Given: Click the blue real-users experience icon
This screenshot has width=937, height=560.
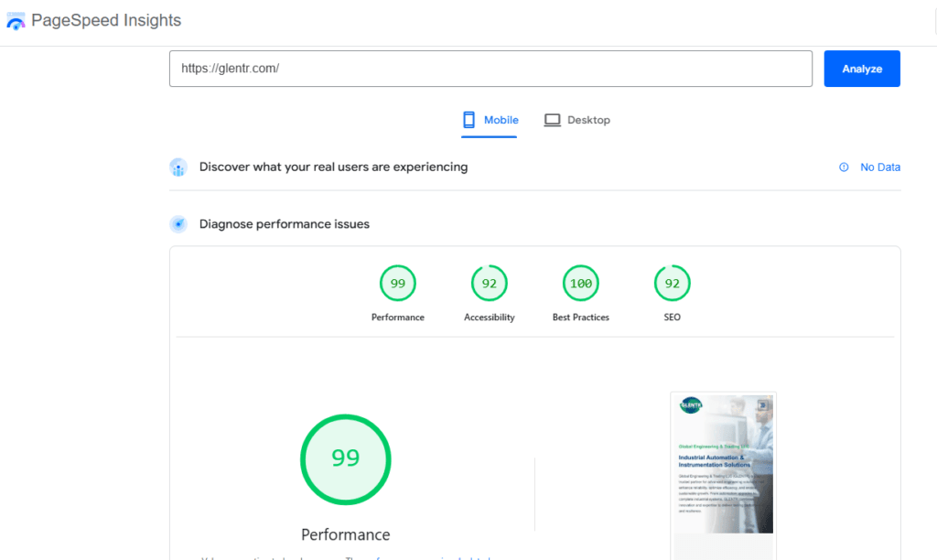Looking at the screenshot, I should 178,167.
